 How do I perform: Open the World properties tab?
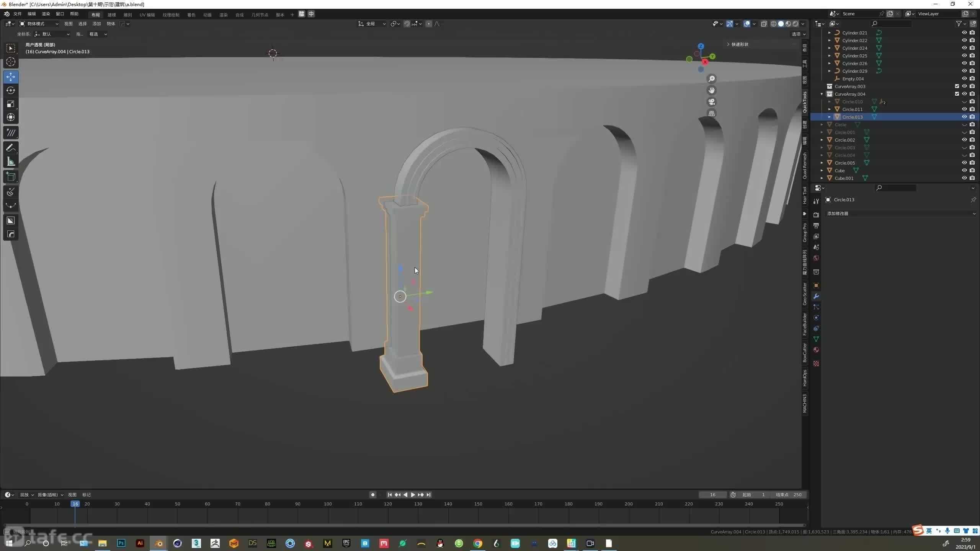click(816, 258)
